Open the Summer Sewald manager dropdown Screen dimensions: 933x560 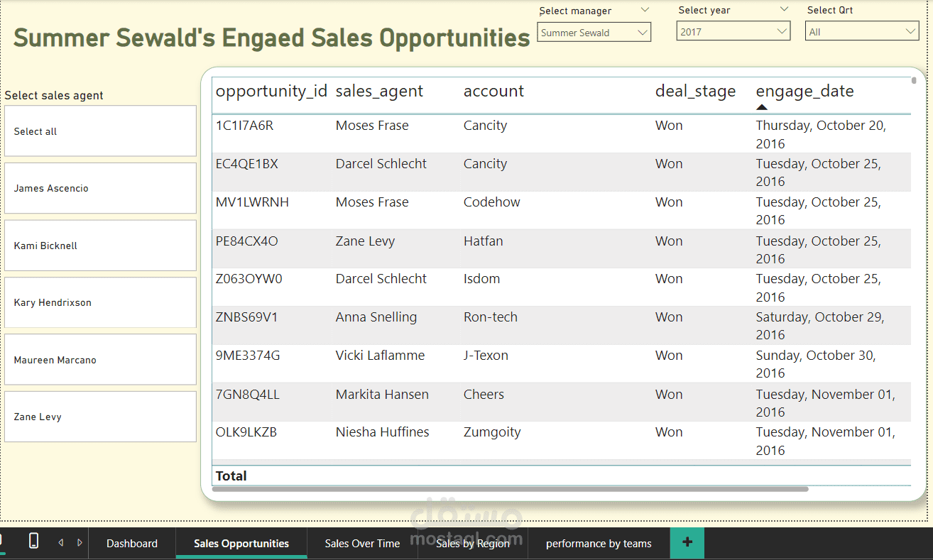(594, 33)
